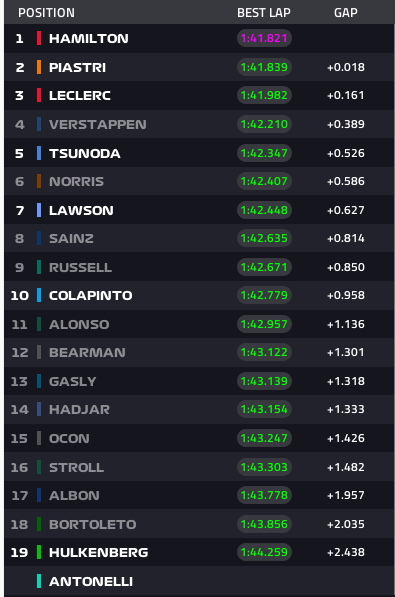
Task: Select the BEARMAN driver row
Action: 199,353
